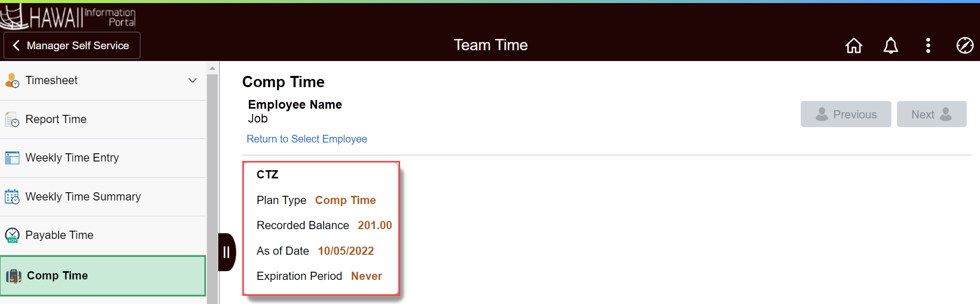The width and height of the screenshot is (980, 304).
Task: Open the Return to Select Employee link
Action: click(306, 138)
